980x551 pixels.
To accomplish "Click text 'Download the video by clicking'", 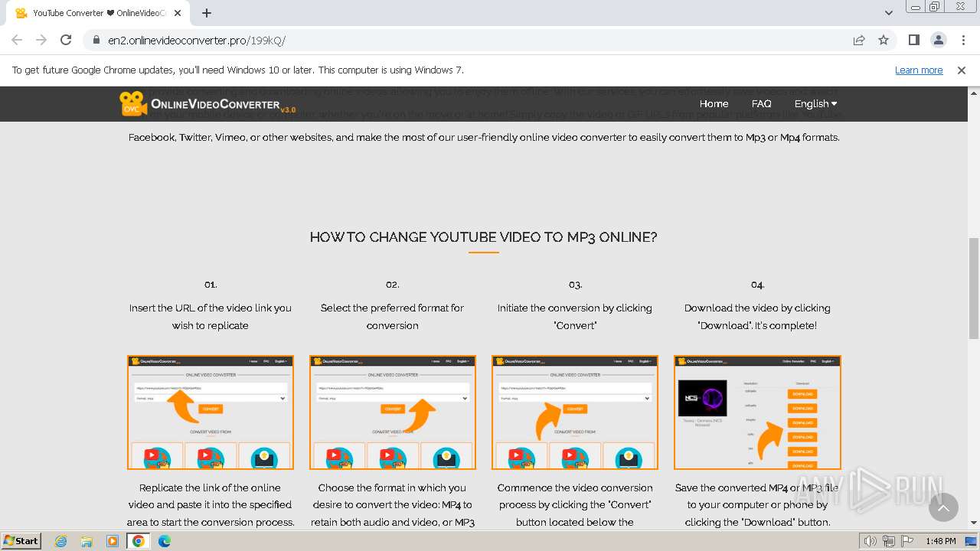I will click(757, 308).
